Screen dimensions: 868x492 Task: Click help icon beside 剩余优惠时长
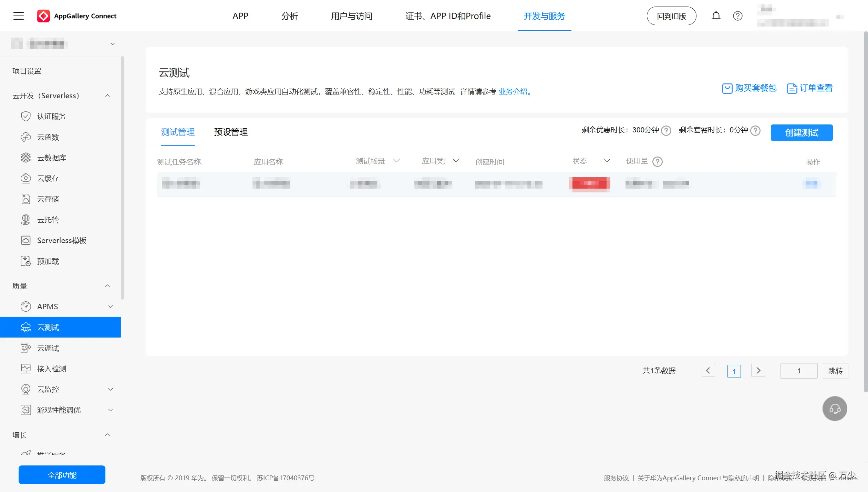[666, 131]
